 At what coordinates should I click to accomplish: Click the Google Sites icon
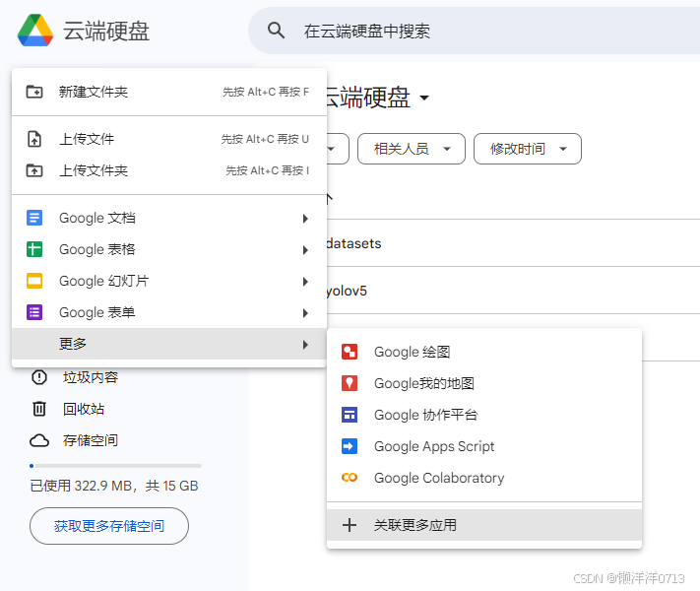350,415
